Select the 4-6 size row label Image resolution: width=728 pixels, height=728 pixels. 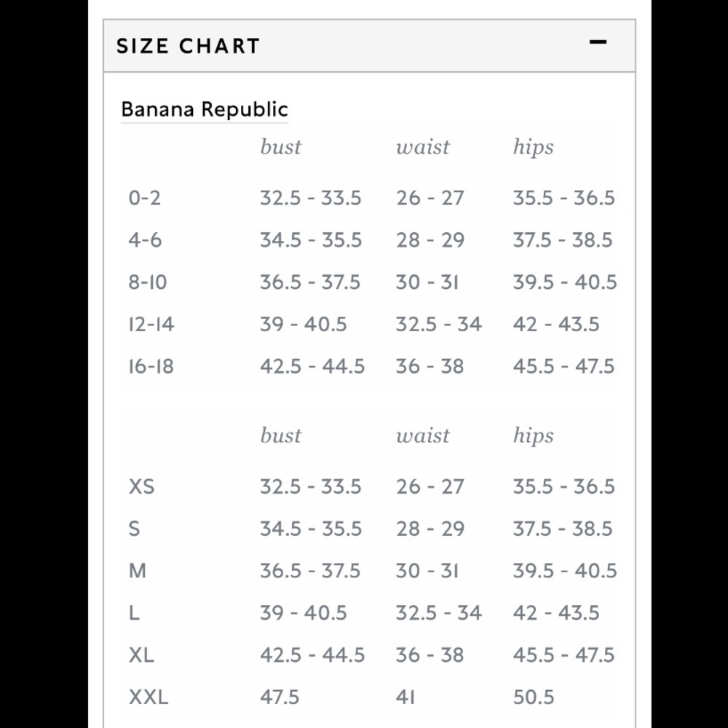[x=145, y=240]
